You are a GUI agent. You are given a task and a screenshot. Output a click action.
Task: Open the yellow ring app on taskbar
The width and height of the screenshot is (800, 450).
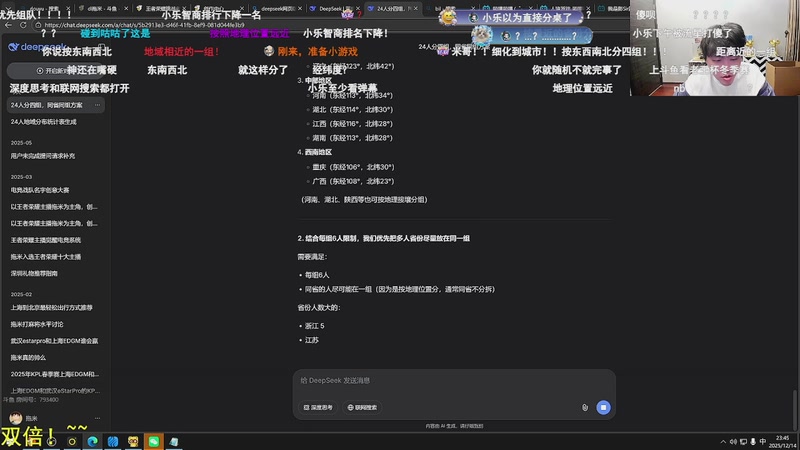(x=72, y=441)
